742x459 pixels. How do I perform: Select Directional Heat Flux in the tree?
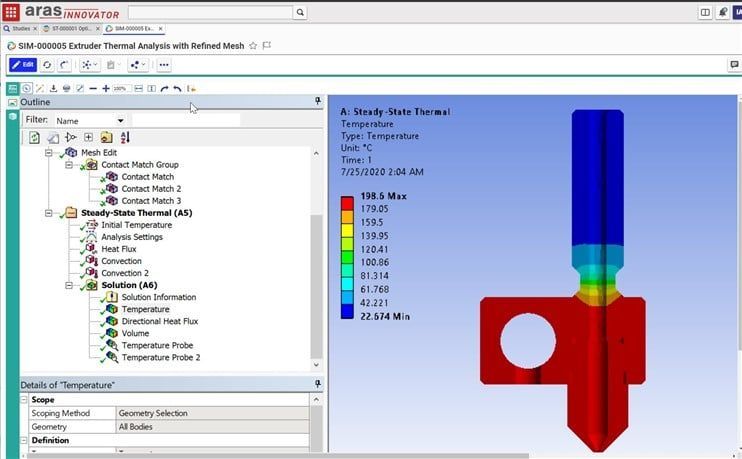coord(159,321)
